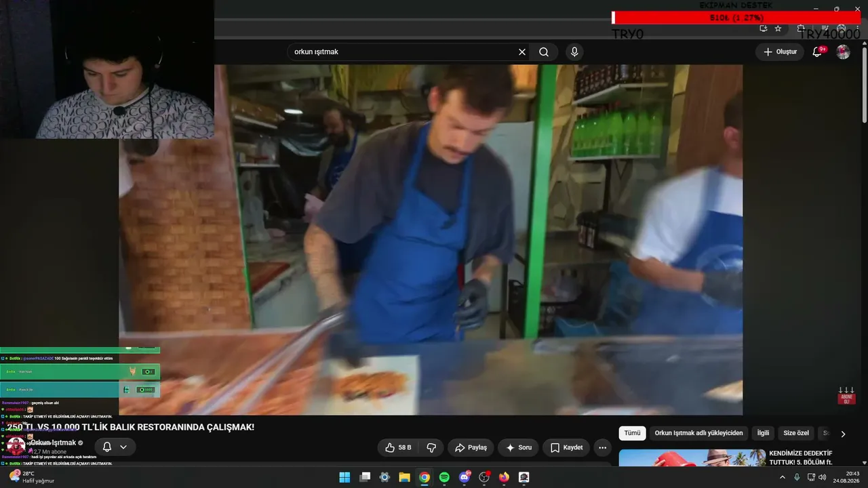Screen dimensions: 868x488
Task: Dislike the video with thumbs down
Action: [x=431, y=447]
